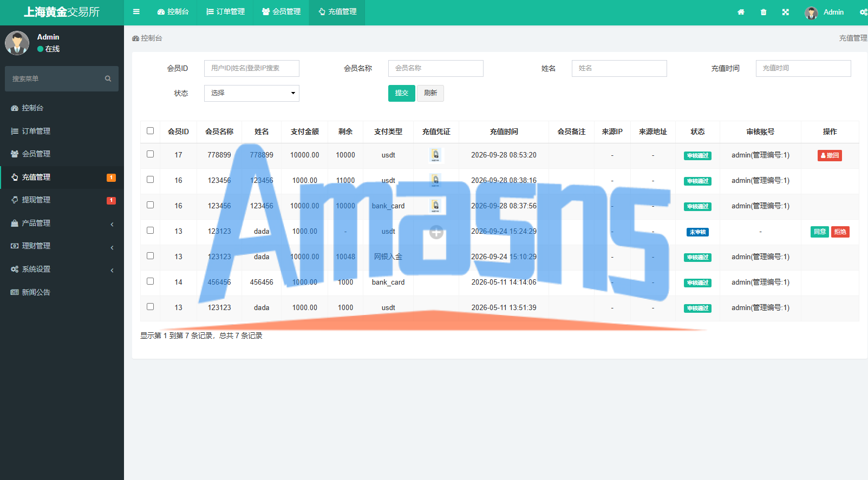Open recharge voucher thumbnail for 2026-09-28 08:53:20
The width and height of the screenshot is (868, 480).
click(x=436, y=155)
